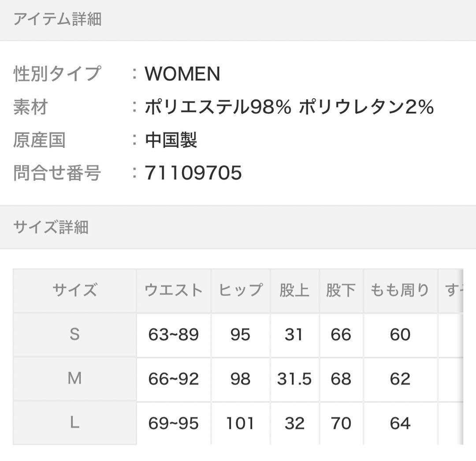
Task: Click the もも周り column header
Action: (400, 290)
